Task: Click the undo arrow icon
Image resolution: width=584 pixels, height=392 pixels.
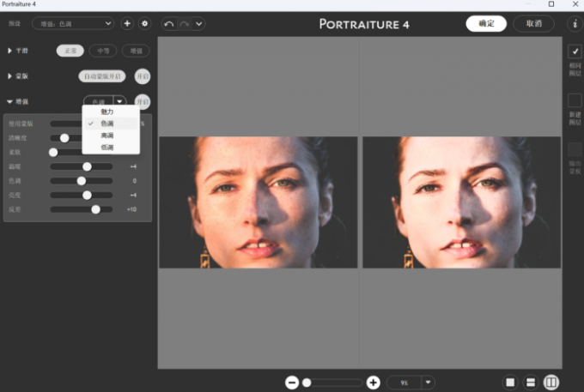Action: [x=169, y=23]
